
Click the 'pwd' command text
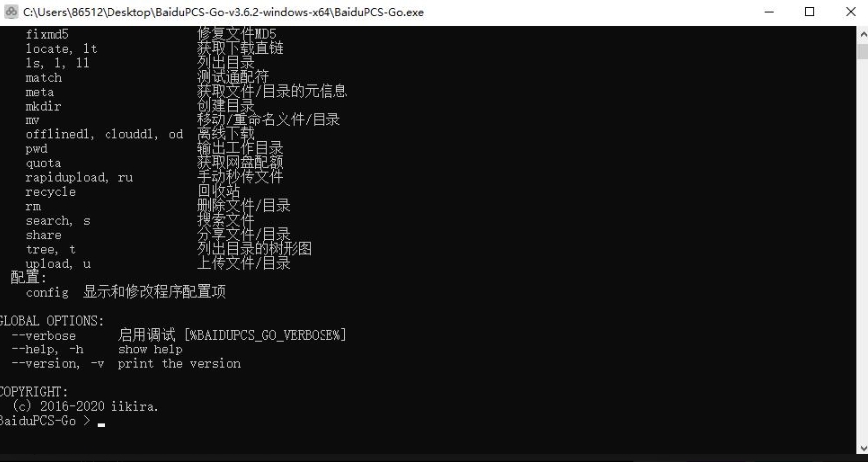[37, 149]
